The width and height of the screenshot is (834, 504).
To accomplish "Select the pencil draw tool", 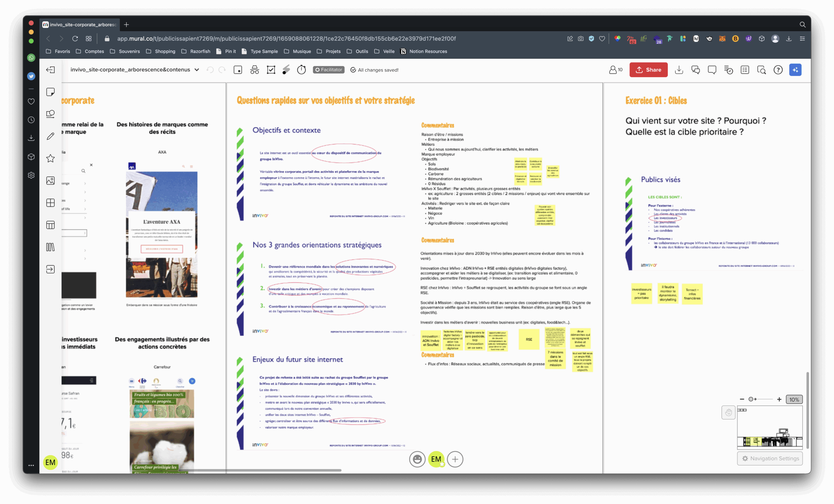I will (x=50, y=136).
